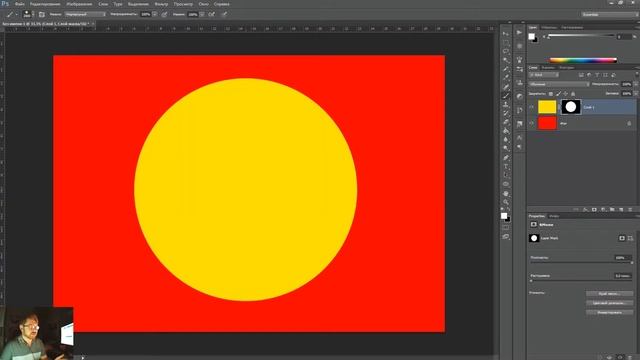
Task: Select the Eraser tool
Action: (506, 122)
